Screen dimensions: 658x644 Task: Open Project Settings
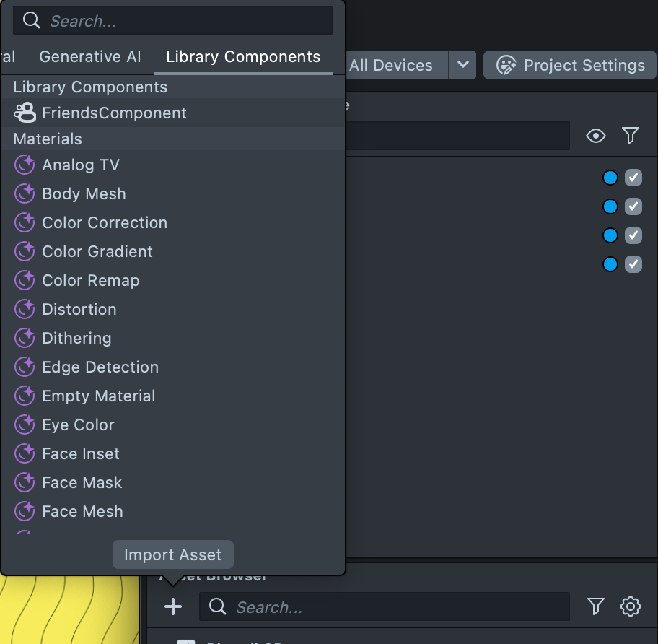point(571,65)
